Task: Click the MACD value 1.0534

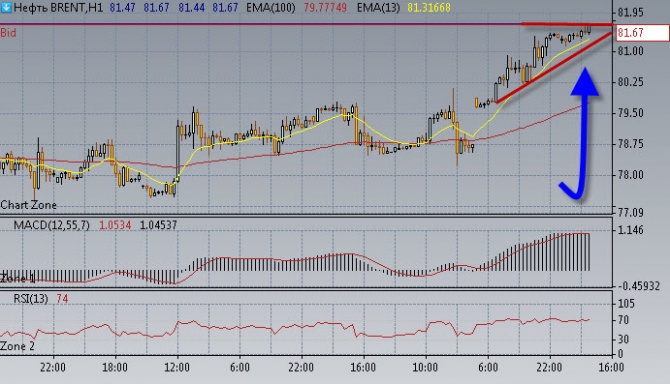Action: [115, 225]
